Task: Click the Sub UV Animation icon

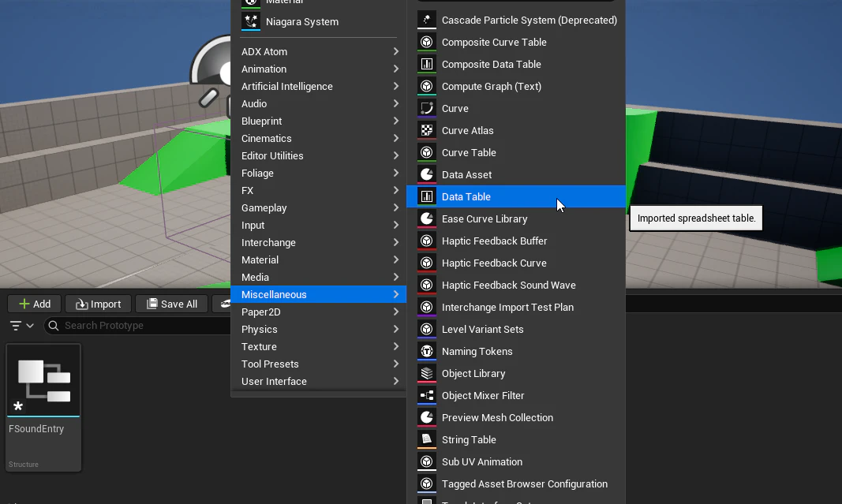Action: (x=426, y=461)
